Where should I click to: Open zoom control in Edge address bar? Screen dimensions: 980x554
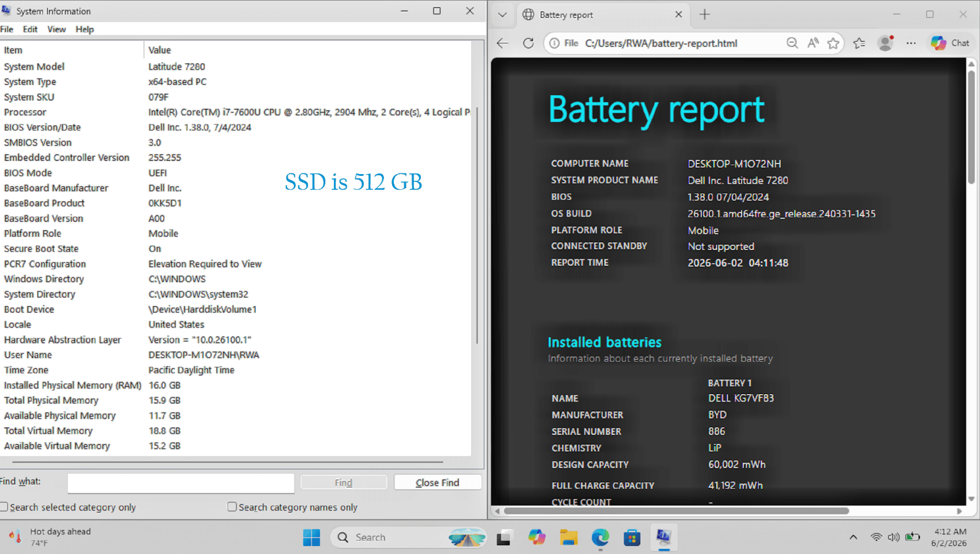(x=792, y=43)
